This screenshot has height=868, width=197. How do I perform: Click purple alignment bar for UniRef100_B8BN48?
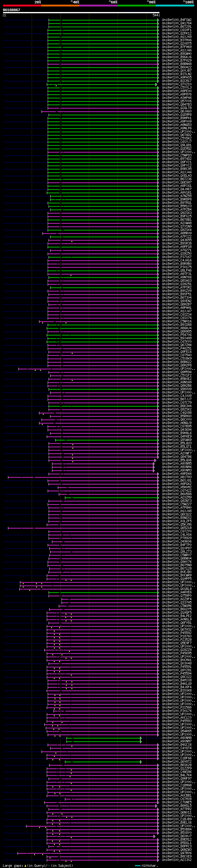coord(103,64)
